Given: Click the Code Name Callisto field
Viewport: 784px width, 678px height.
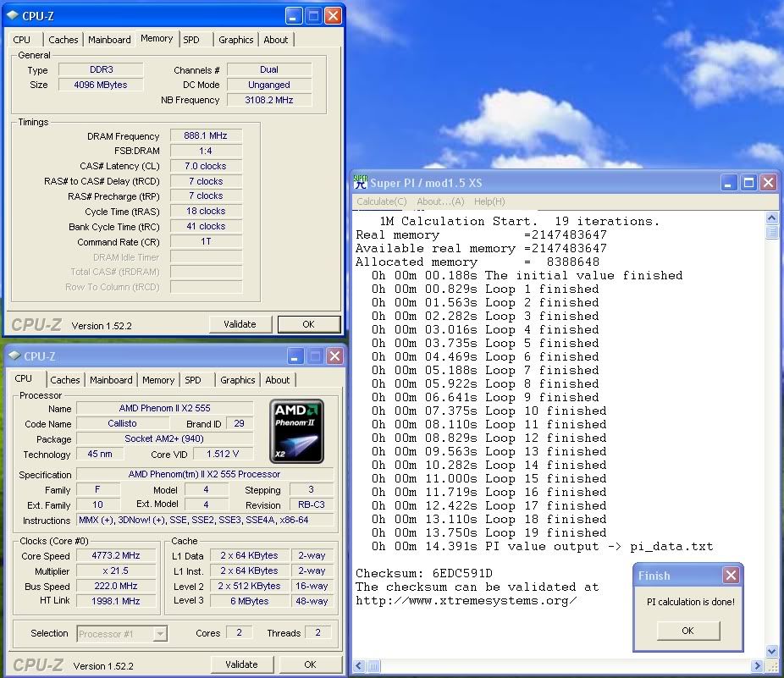Looking at the screenshot, I should (123, 423).
